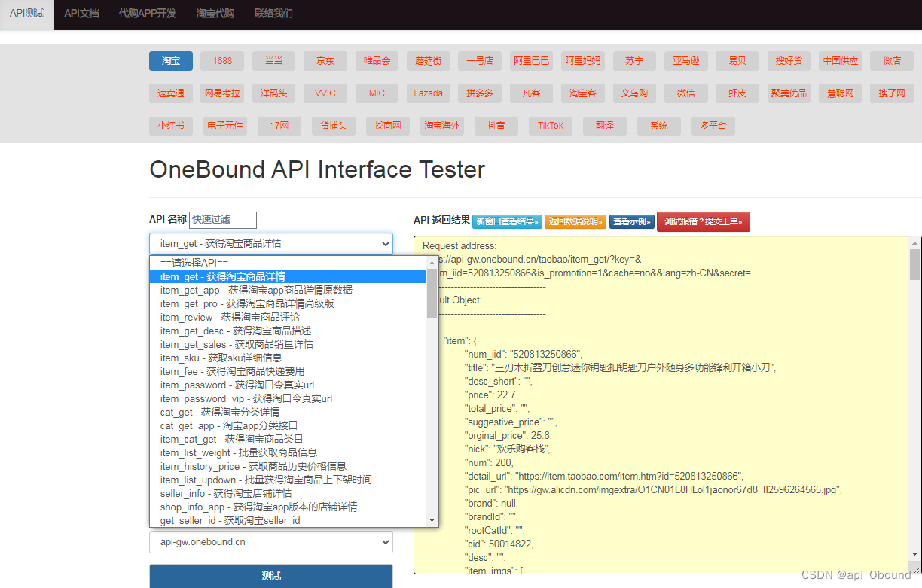Choose the 淘宝海外 platform button
922x588 pixels.
coord(442,126)
